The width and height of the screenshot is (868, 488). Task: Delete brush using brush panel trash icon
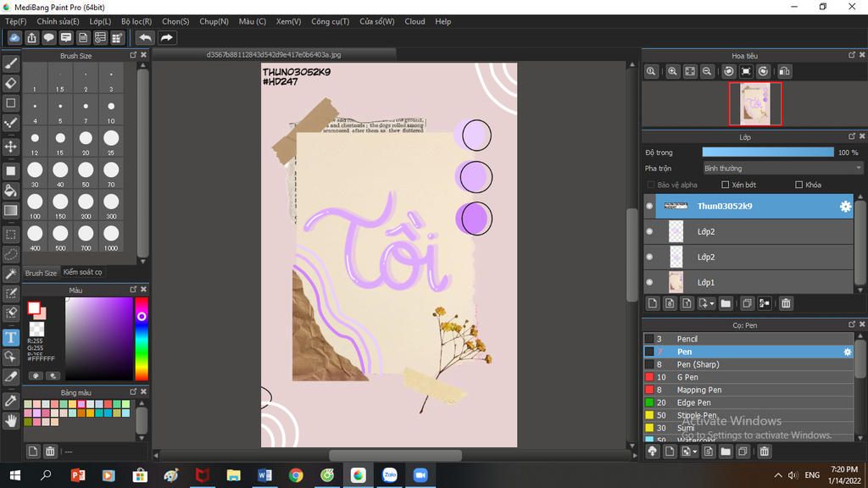(x=765, y=452)
